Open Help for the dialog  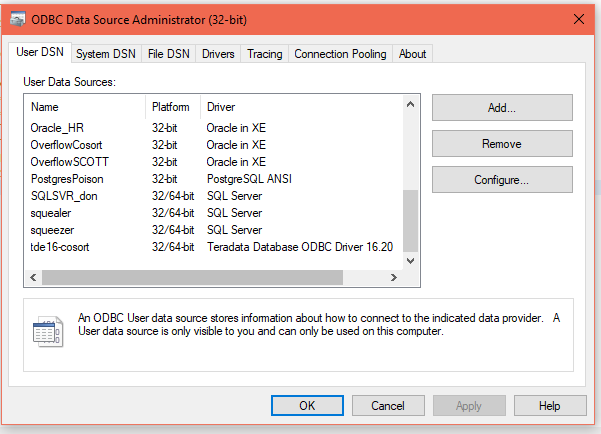coord(550,406)
